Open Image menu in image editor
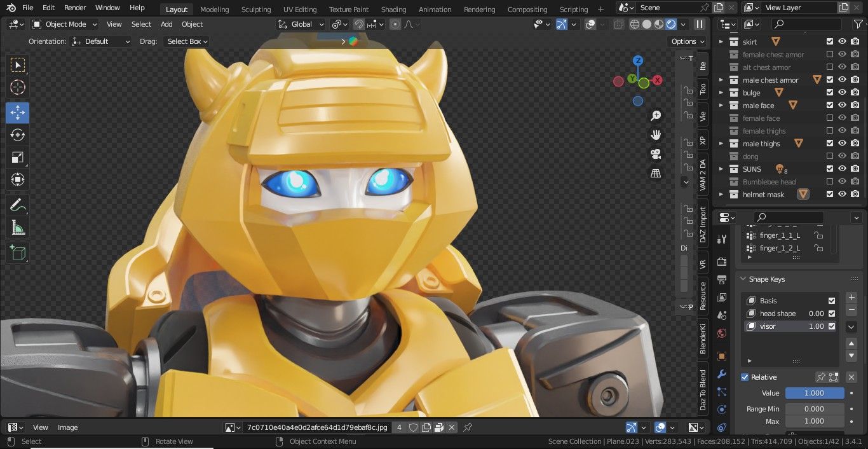 (68, 427)
